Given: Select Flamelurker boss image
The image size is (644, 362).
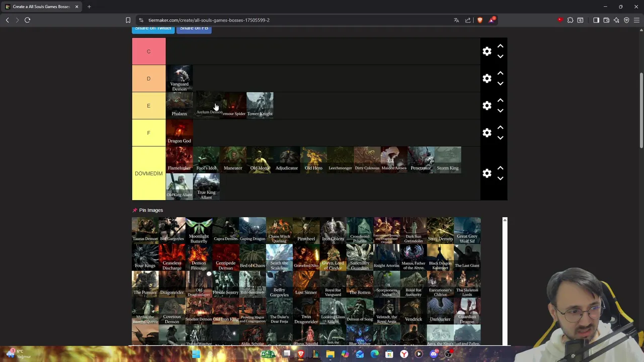Looking at the screenshot, I should coord(179,160).
